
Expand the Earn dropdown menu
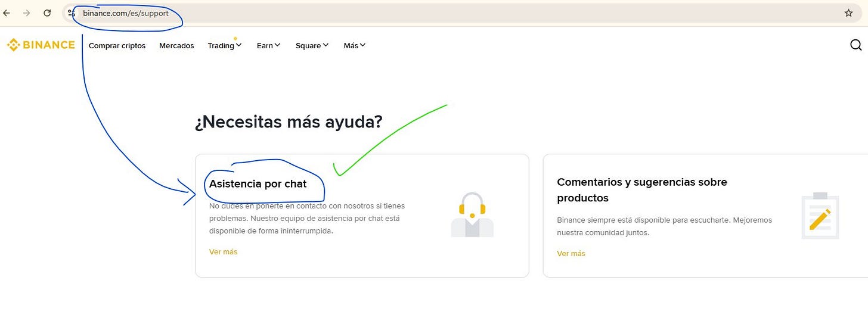pyautogui.click(x=268, y=45)
